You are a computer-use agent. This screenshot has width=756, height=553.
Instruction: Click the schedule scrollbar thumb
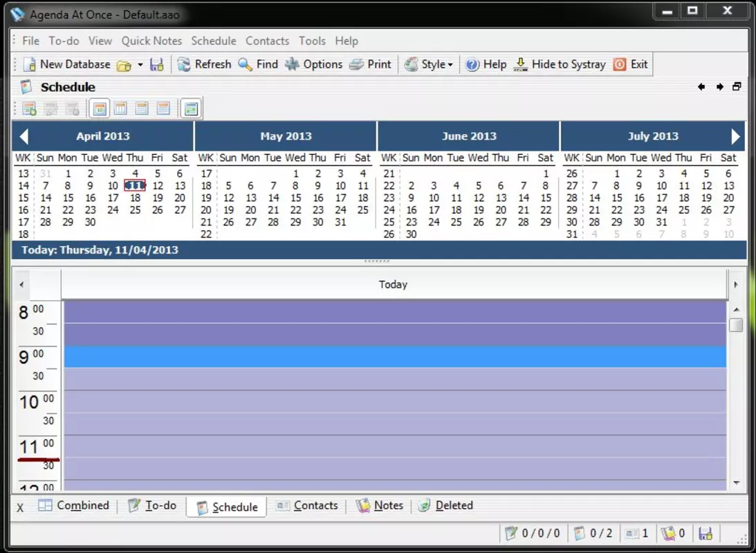736,325
